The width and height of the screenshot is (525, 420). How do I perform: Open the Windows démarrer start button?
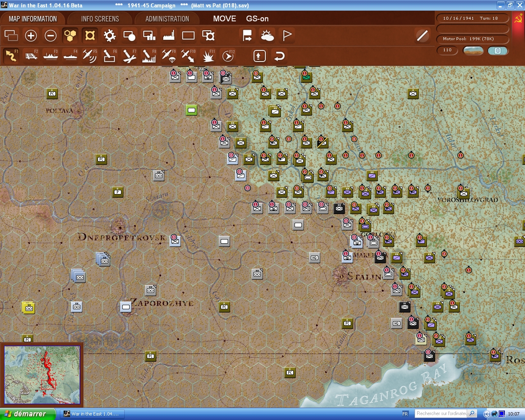click(27, 414)
